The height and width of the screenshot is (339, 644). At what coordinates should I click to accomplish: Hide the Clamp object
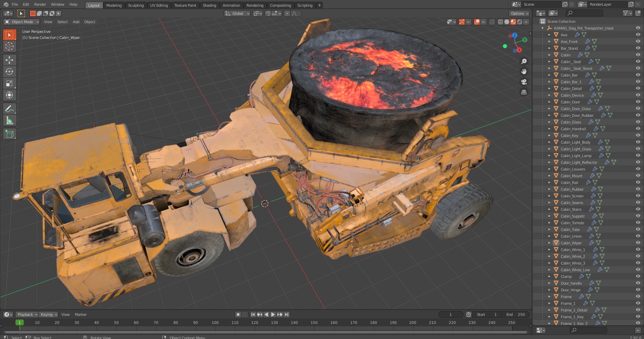(x=638, y=276)
